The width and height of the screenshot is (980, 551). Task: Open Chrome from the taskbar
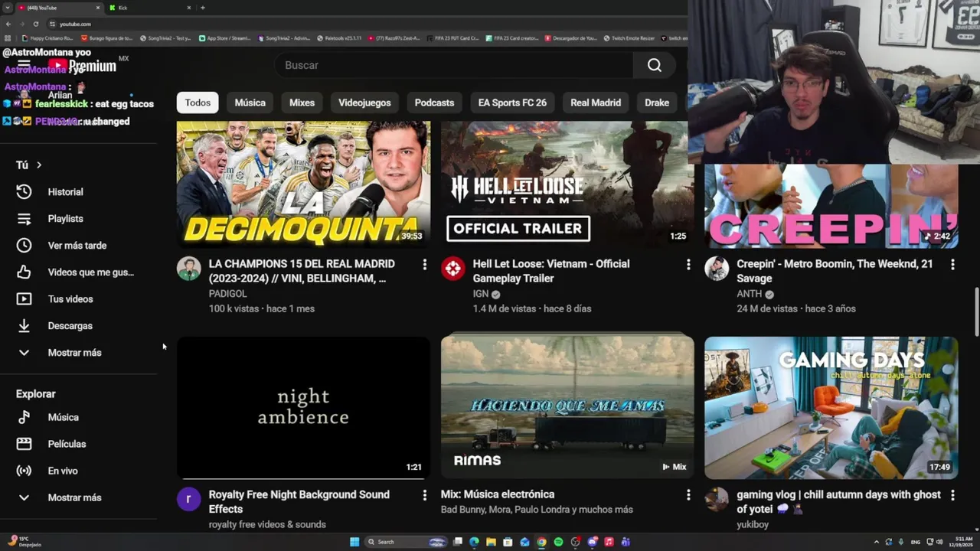pos(541,542)
